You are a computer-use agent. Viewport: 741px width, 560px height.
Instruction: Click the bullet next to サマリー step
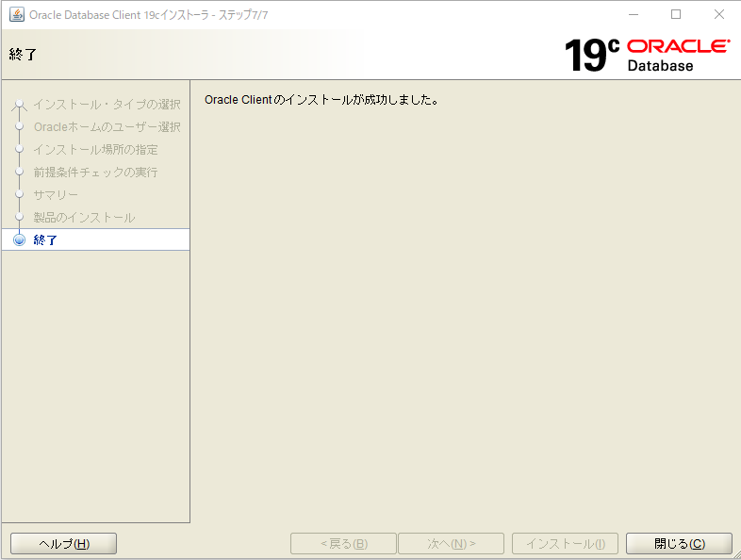click(x=19, y=194)
